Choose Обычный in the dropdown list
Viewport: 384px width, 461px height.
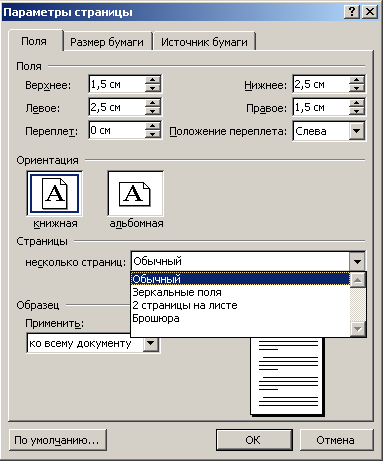[x=241, y=279]
